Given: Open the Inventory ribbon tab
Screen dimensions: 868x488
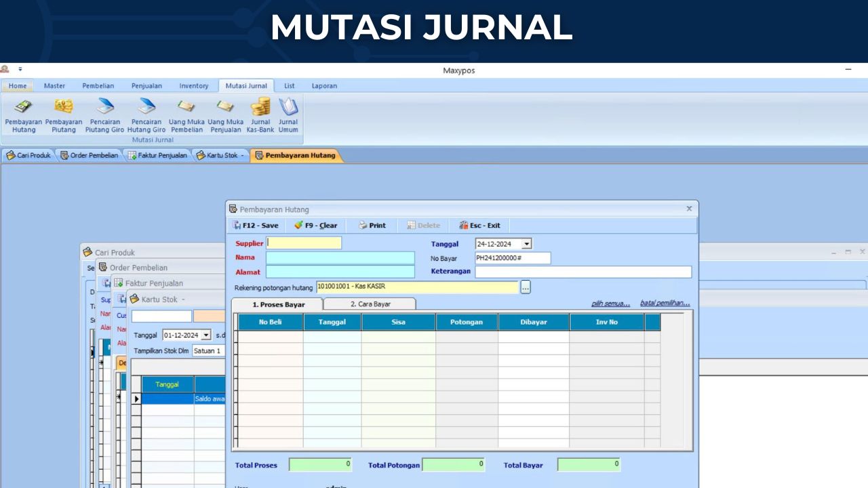Looking at the screenshot, I should [x=194, y=86].
